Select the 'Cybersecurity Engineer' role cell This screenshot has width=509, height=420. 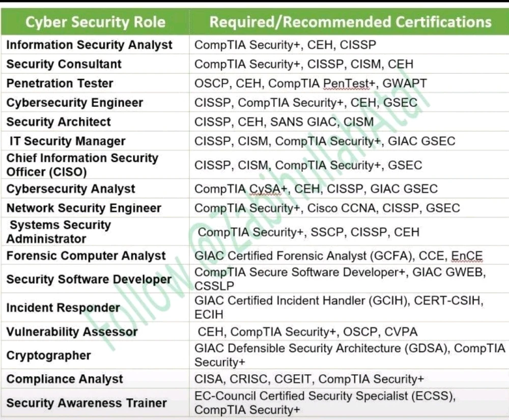[95, 103]
